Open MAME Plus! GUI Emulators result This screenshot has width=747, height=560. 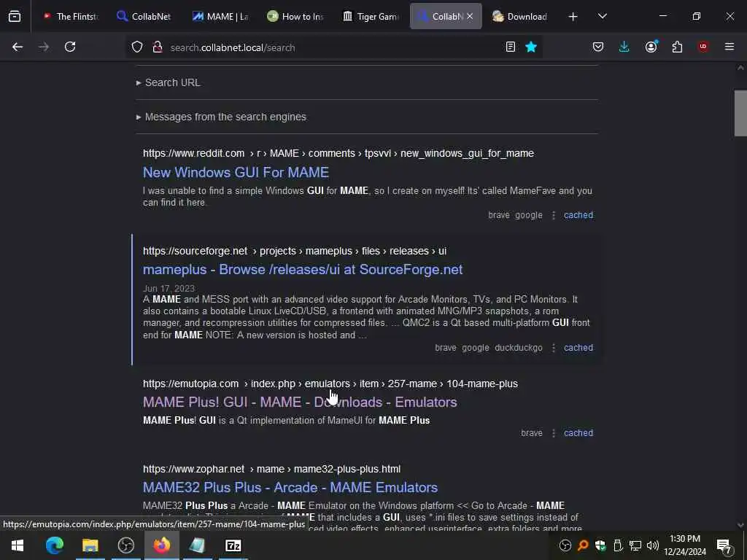(x=300, y=402)
